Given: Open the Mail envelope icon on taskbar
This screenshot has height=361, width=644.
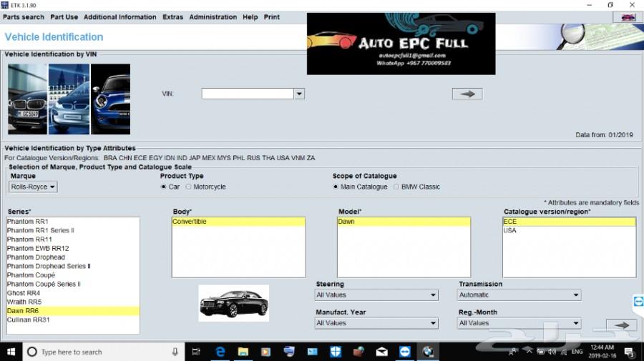Looking at the screenshot, I should pos(381,352).
